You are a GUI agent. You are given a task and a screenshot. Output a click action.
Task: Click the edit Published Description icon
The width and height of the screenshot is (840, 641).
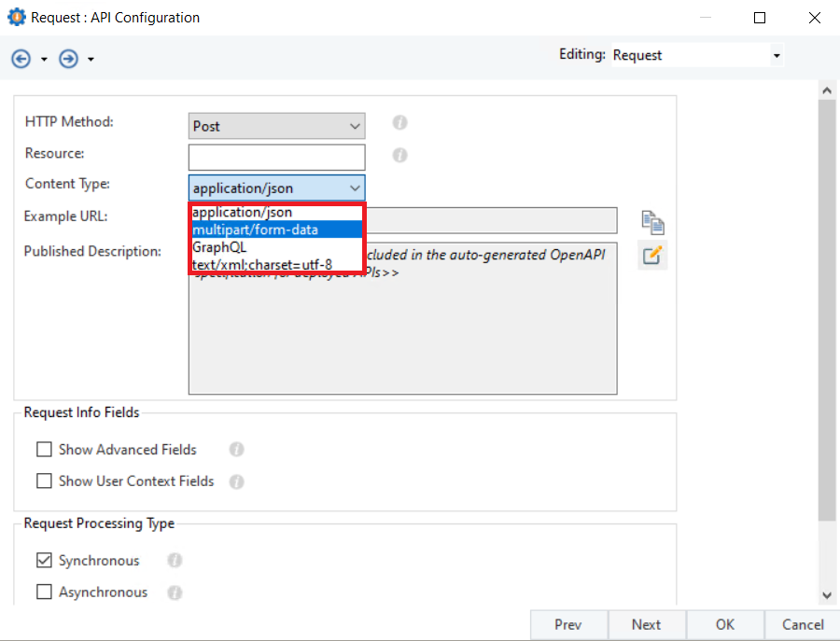point(652,255)
